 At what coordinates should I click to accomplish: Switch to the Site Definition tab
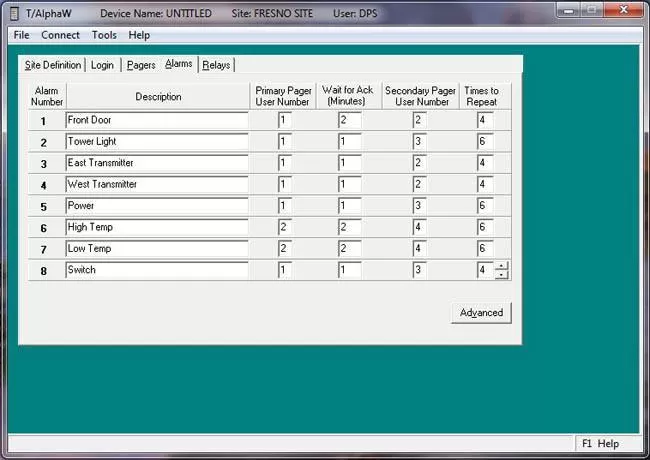pyautogui.click(x=53, y=65)
